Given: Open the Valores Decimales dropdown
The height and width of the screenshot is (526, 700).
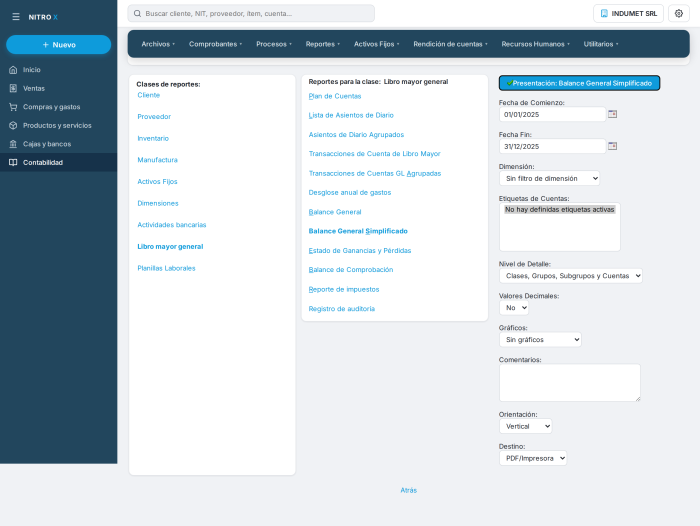Looking at the screenshot, I should 514,308.
